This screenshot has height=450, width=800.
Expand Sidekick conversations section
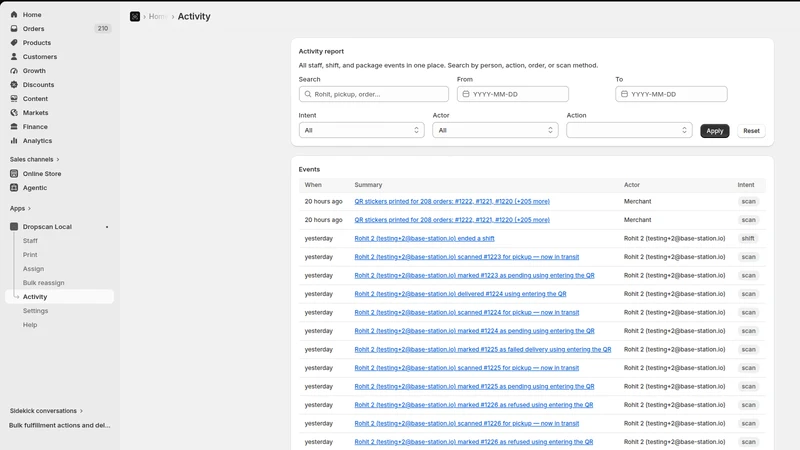(x=46, y=411)
